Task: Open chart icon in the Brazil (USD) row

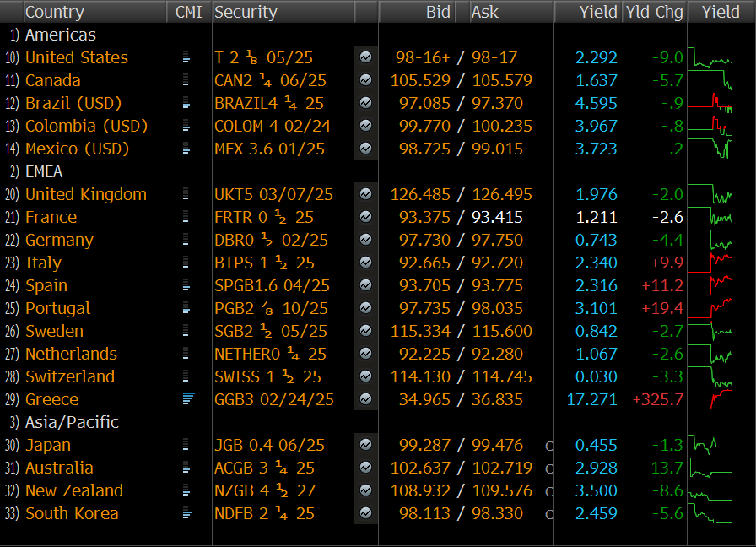Action: pyautogui.click(x=366, y=103)
